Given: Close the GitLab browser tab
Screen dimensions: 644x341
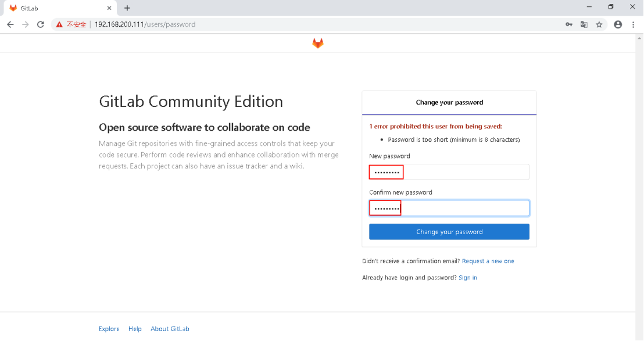Looking at the screenshot, I should [109, 8].
